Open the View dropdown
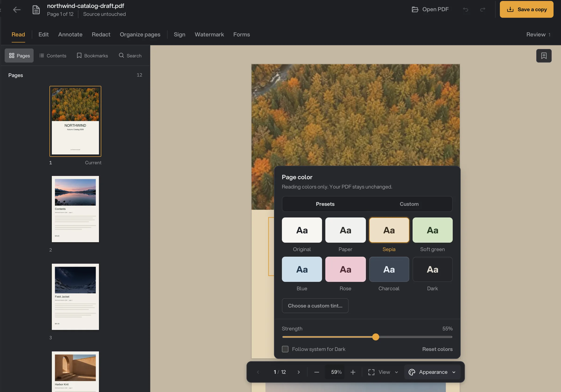Image resolution: width=561 pixels, height=392 pixels. pyautogui.click(x=383, y=372)
